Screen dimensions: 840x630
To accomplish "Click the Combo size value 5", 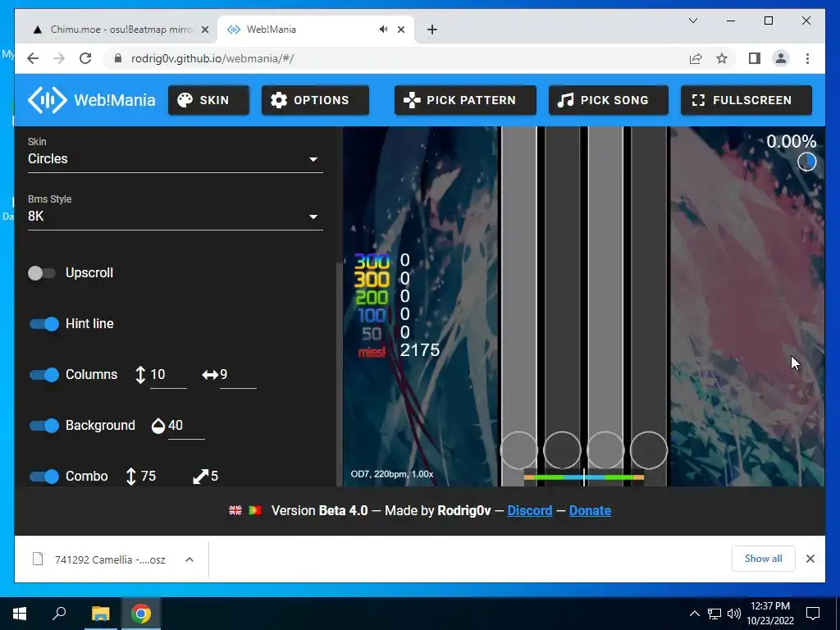I will [215, 477].
